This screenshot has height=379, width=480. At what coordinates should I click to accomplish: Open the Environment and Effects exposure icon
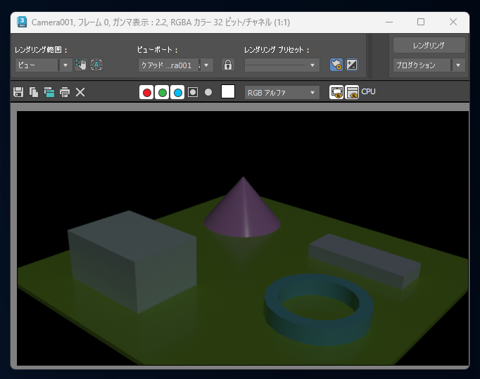click(352, 65)
